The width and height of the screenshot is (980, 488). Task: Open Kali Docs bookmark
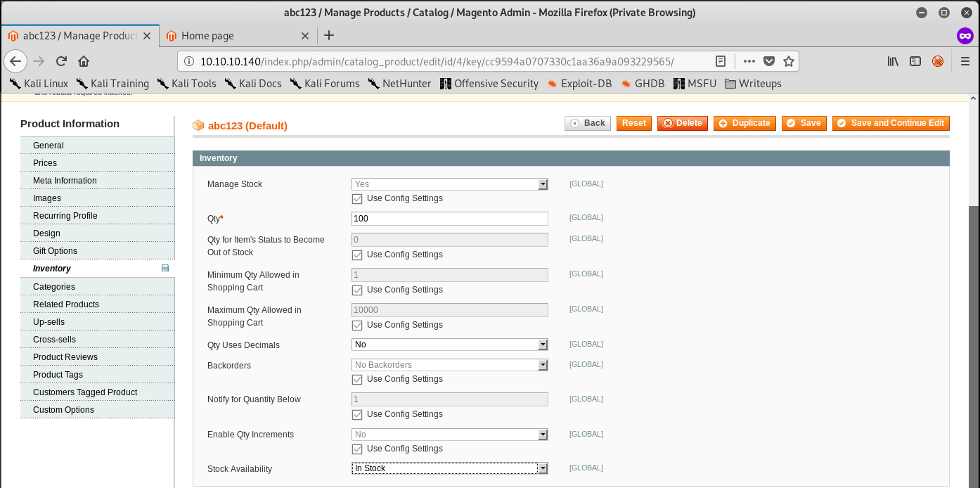pos(253,83)
